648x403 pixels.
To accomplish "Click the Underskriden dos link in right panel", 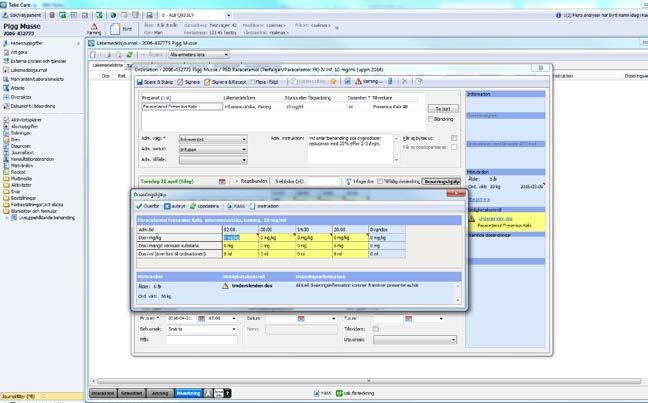I will click(496, 219).
